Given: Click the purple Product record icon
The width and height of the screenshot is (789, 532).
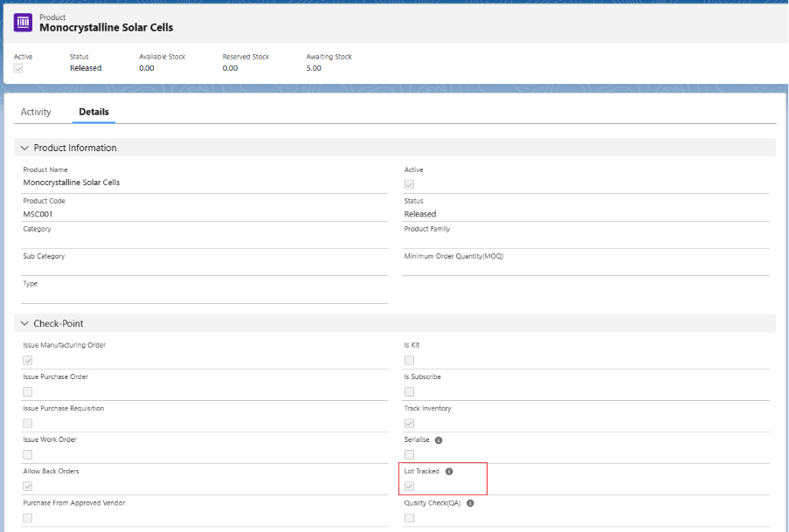Looking at the screenshot, I should coord(23,23).
